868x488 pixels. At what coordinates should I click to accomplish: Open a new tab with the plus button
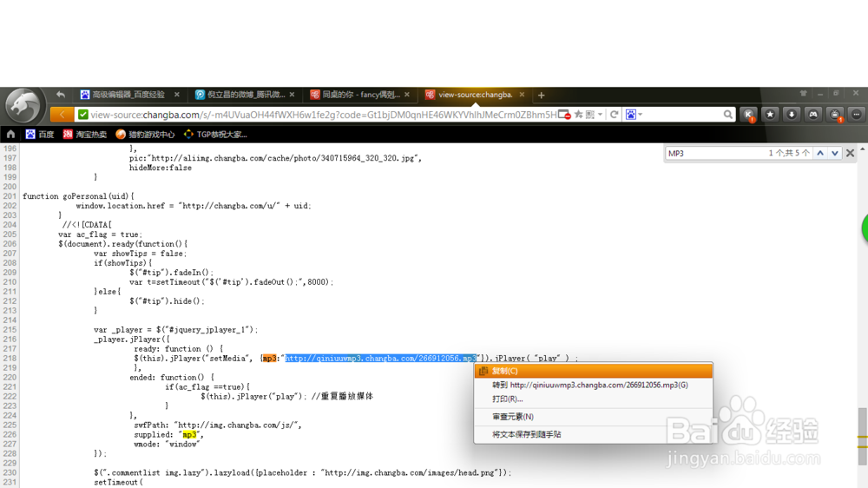coord(542,96)
